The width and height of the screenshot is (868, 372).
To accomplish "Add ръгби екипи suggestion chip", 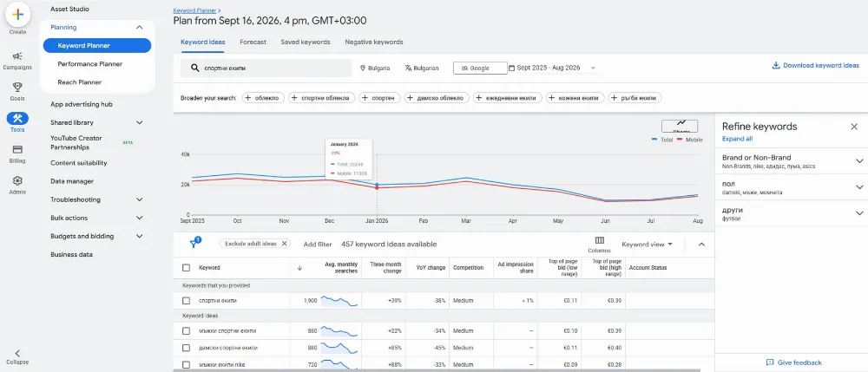I will pyautogui.click(x=635, y=98).
